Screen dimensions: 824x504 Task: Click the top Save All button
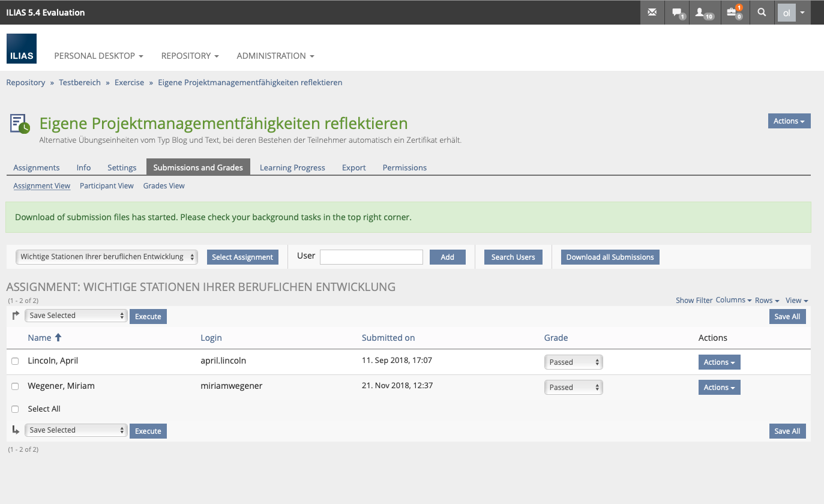[787, 316]
